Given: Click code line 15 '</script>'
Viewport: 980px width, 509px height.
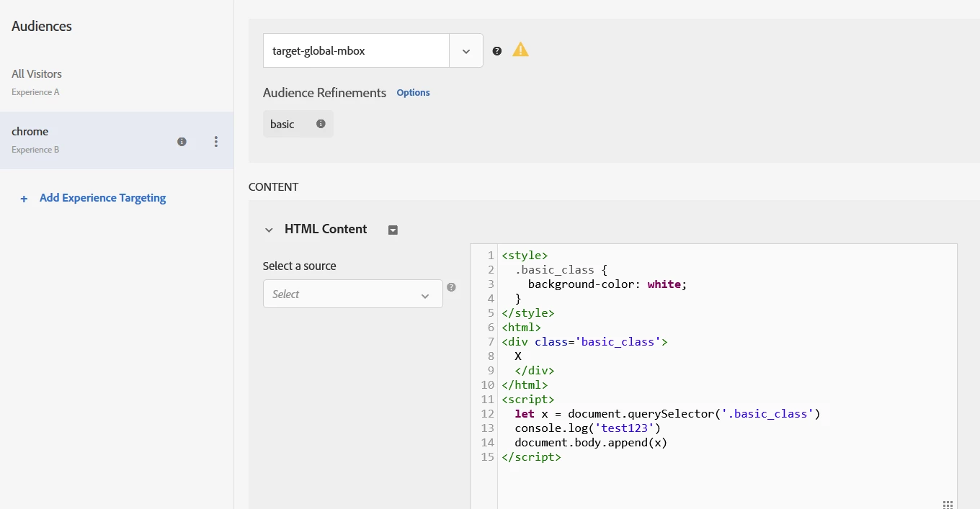Looking at the screenshot, I should [531, 457].
